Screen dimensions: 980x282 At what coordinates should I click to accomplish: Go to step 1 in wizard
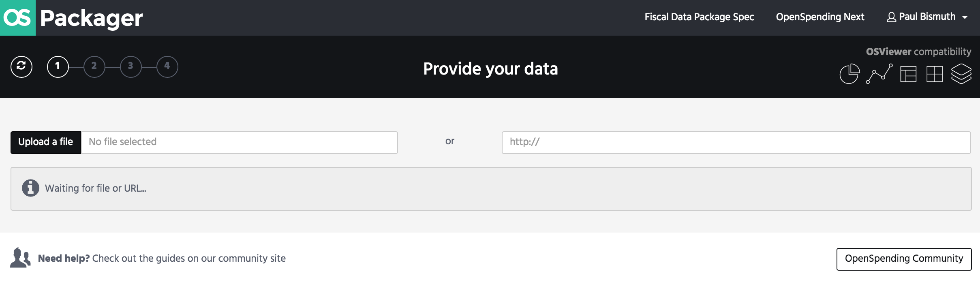(x=58, y=67)
